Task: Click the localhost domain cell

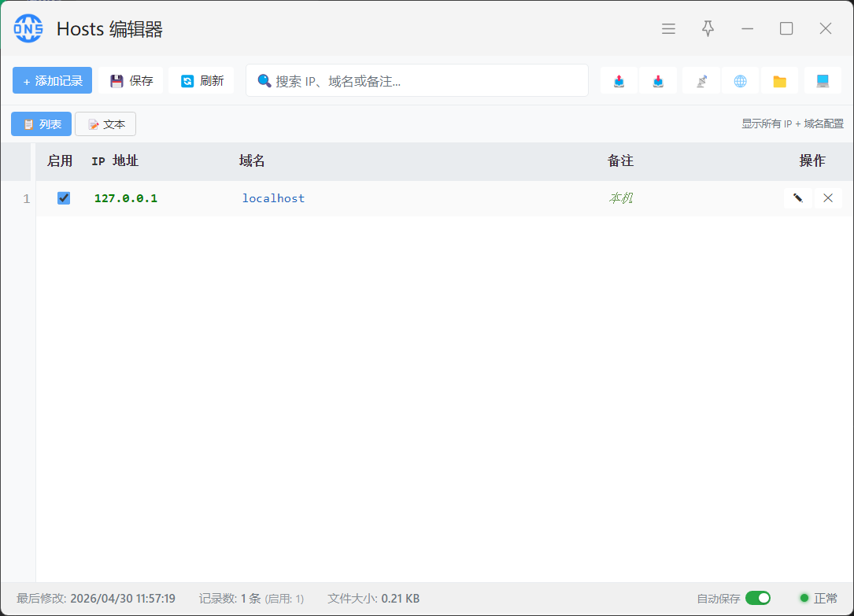Action: coord(273,198)
